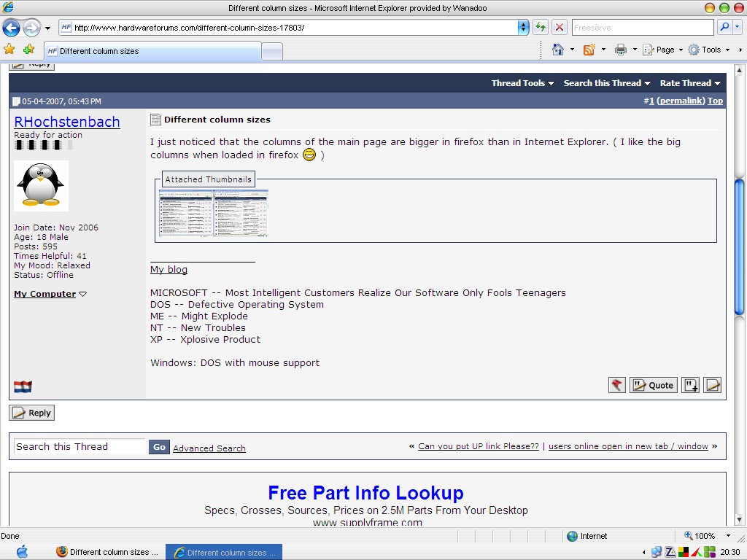
Task: Click the Search this Thread input field
Action: 79,446
